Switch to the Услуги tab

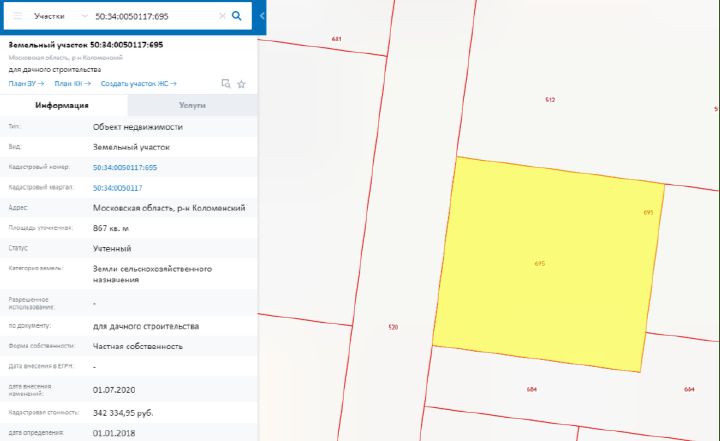click(x=193, y=105)
